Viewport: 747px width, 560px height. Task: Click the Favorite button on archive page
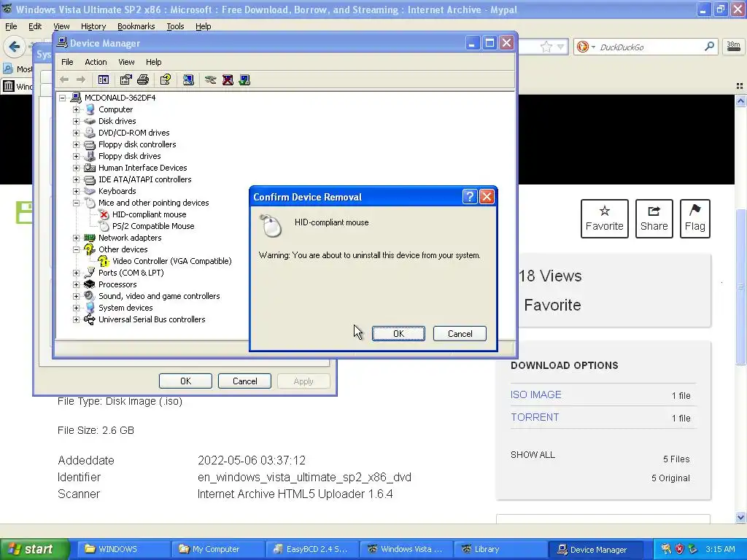tap(604, 219)
